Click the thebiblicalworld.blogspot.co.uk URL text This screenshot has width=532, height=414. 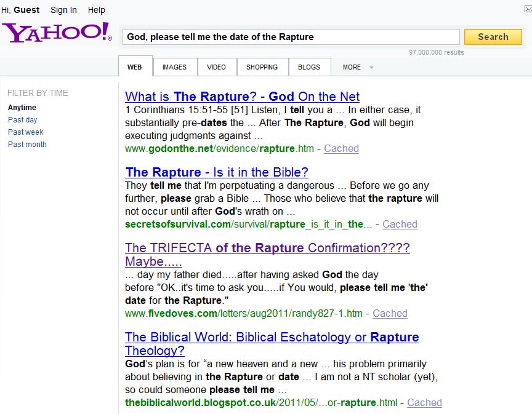point(261,402)
